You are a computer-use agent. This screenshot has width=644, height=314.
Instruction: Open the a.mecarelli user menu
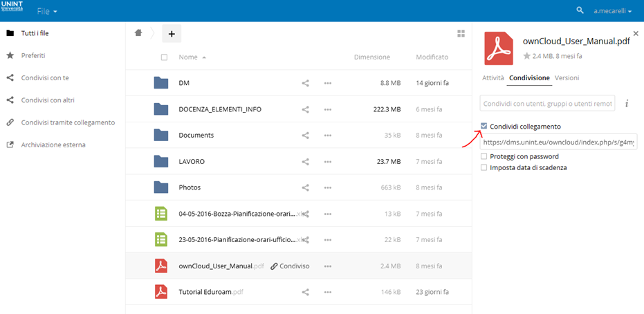click(x=612, y=12)
